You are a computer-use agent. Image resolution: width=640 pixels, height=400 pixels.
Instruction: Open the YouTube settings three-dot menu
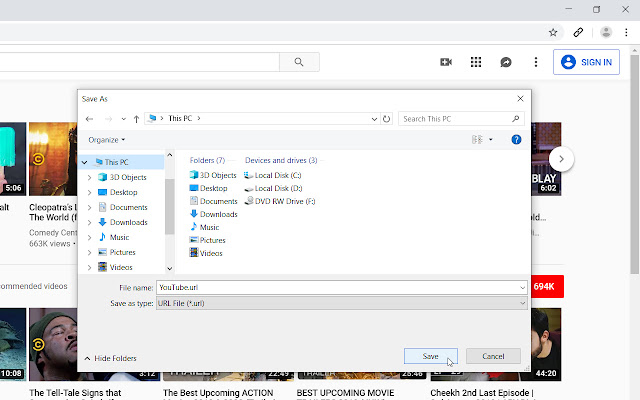[537, 62]
